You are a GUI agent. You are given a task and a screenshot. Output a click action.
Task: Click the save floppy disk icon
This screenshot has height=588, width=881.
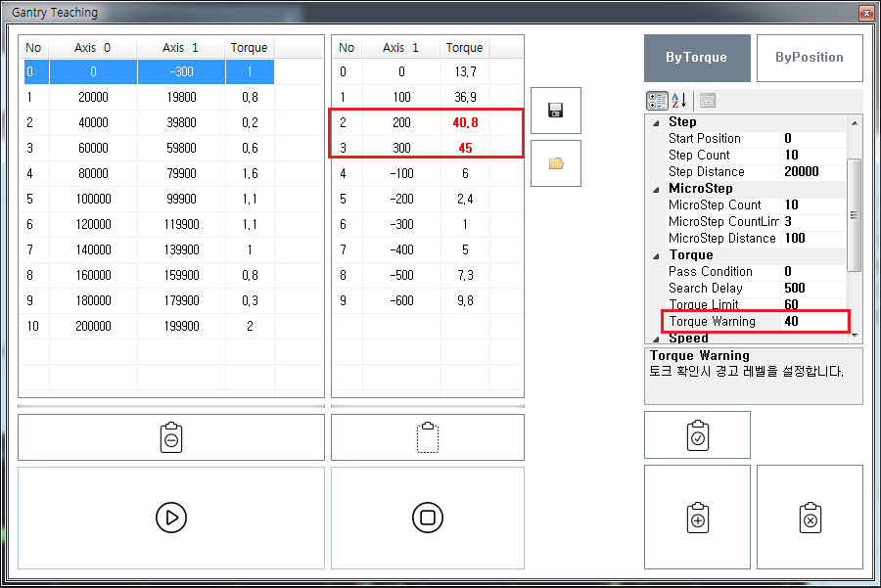tap(556, 111)
